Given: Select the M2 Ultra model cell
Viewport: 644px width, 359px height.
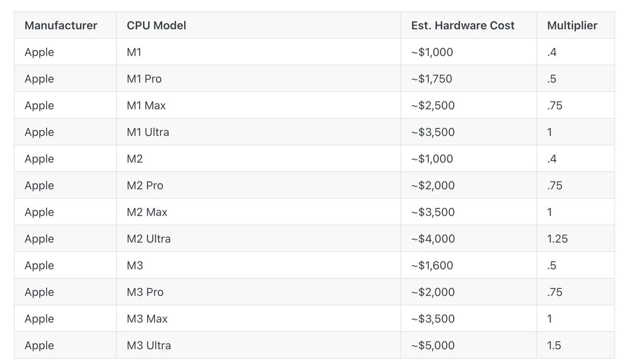Looking at the screenshot, I should pos(149,239).
